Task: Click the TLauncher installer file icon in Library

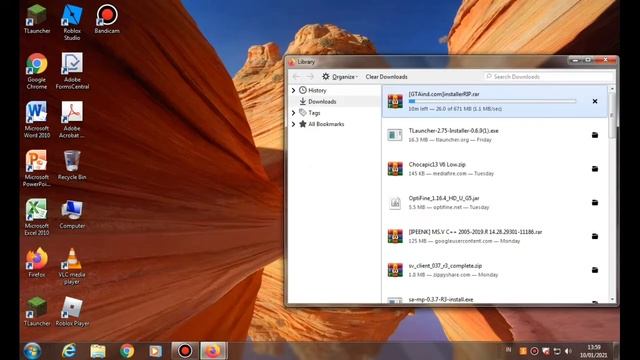Action: 395,135
